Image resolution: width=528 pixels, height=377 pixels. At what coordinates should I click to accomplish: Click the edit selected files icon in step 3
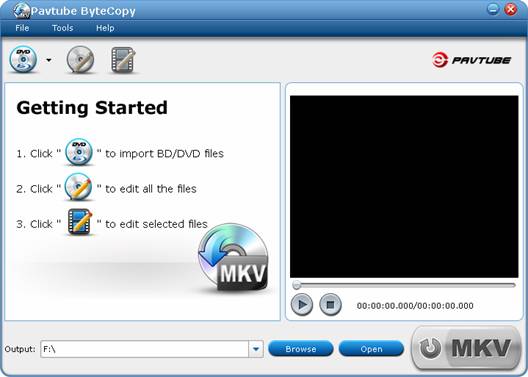tap(79, 221)
